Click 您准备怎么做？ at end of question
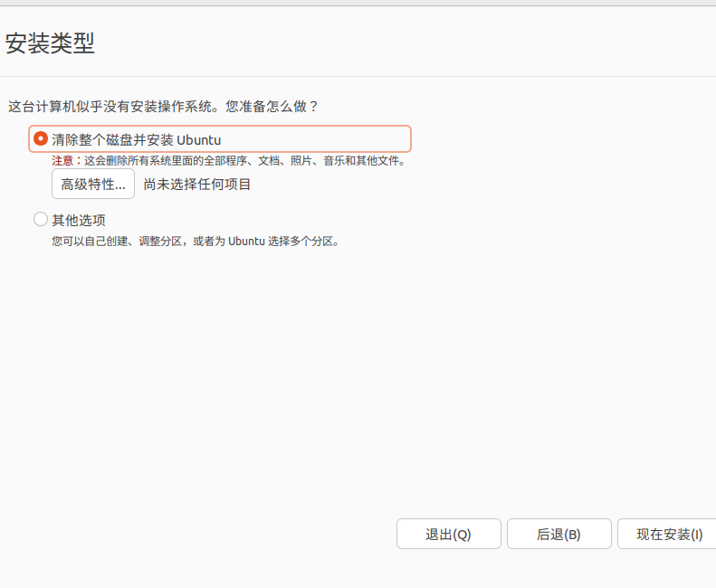The height and width of the screenshot is (588, 716). click(x=272, y=107)
